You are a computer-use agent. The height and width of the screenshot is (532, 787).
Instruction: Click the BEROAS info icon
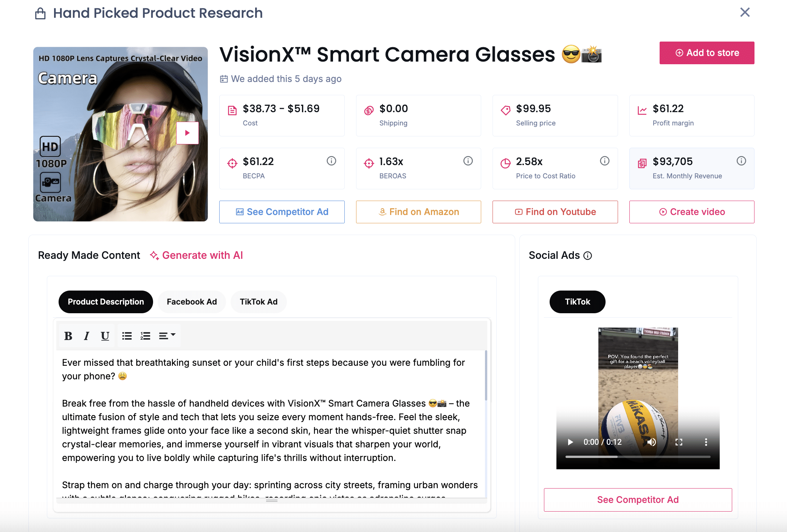tap(468, 161)
